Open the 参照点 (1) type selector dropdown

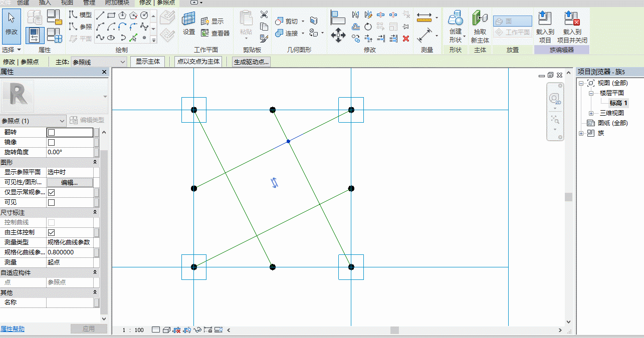tap(33, 121)
